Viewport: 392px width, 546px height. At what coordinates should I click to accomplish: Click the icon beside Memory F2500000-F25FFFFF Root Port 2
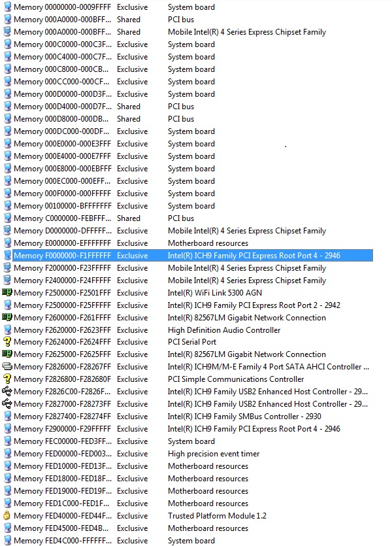pyautogui.click(x=7, y=305)
